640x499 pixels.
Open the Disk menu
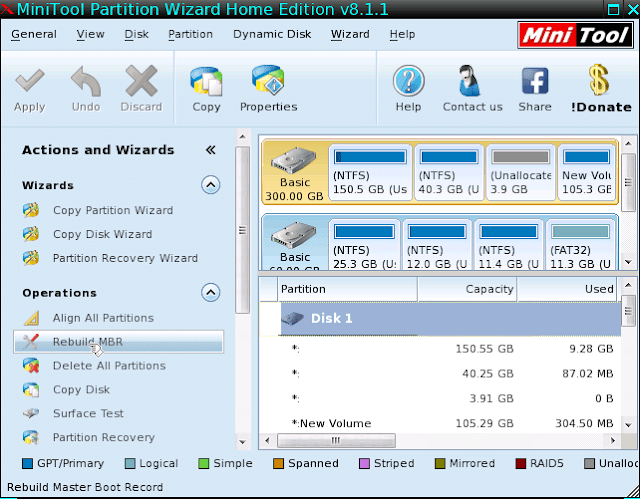click(137, 34)
